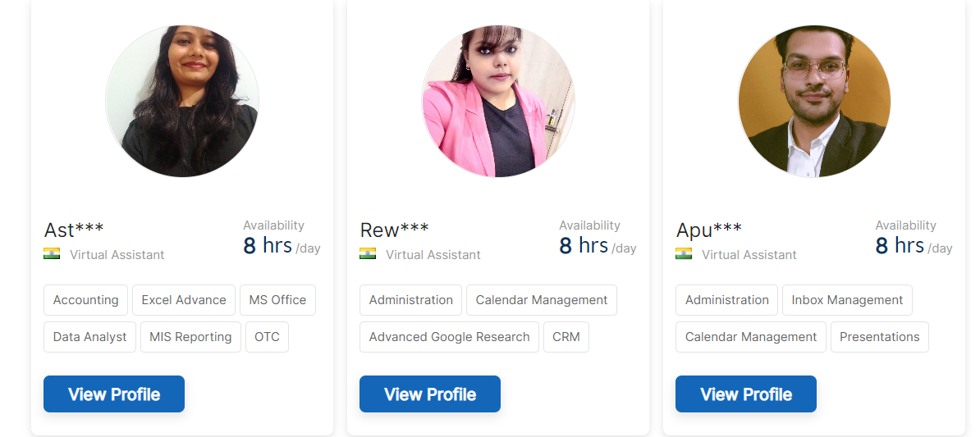Click Availability label on Rew*** card
This screenshot has width=980, height=437.
coord(589,225)
